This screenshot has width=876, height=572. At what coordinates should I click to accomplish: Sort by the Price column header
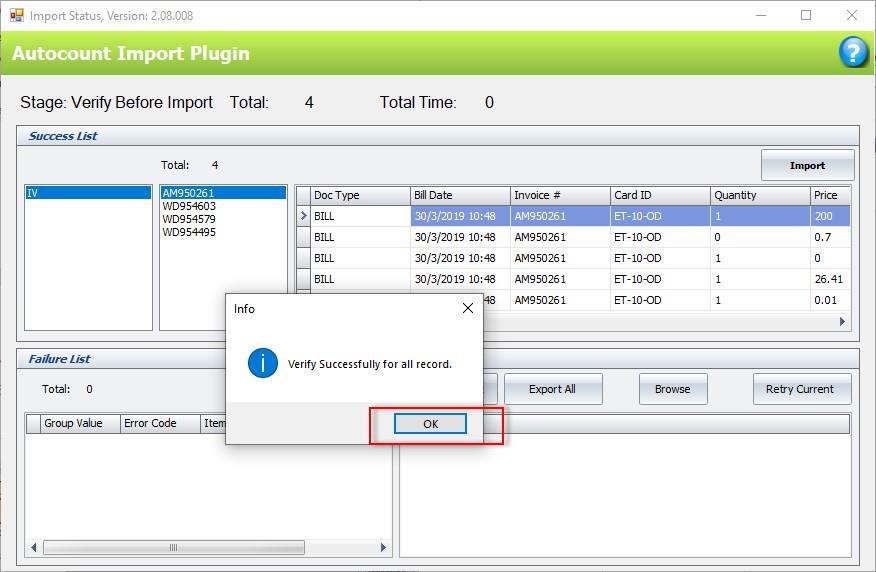coord(830,195)
